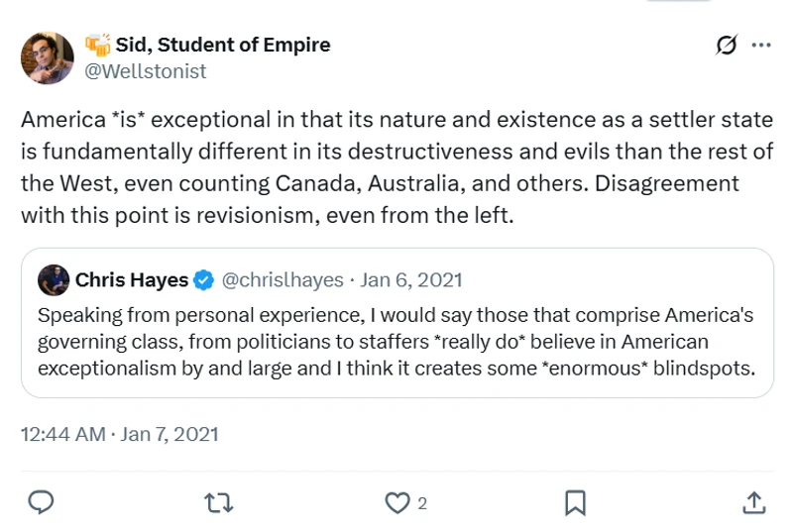Click the @chrislhayes handle
The height and width of the screenshot is (532, 793).
[283, 280]
